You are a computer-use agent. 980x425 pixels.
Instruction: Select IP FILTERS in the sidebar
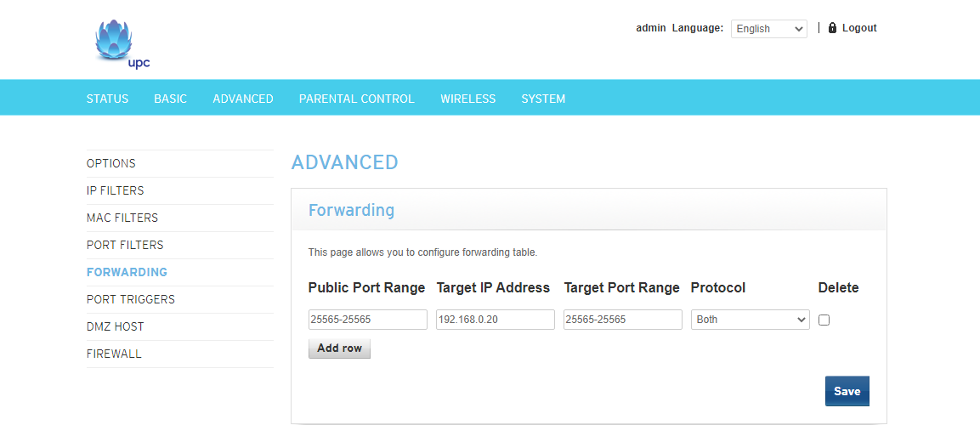click(116, 190)
